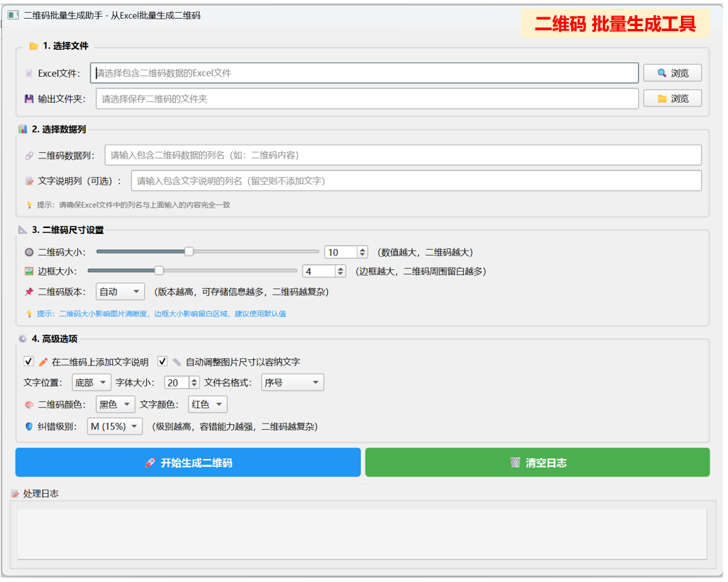The height and width of the screenshot is (582, 728).
Task: Click the hint text 版本越高，可存储信息越多
Action: [242, 292]
